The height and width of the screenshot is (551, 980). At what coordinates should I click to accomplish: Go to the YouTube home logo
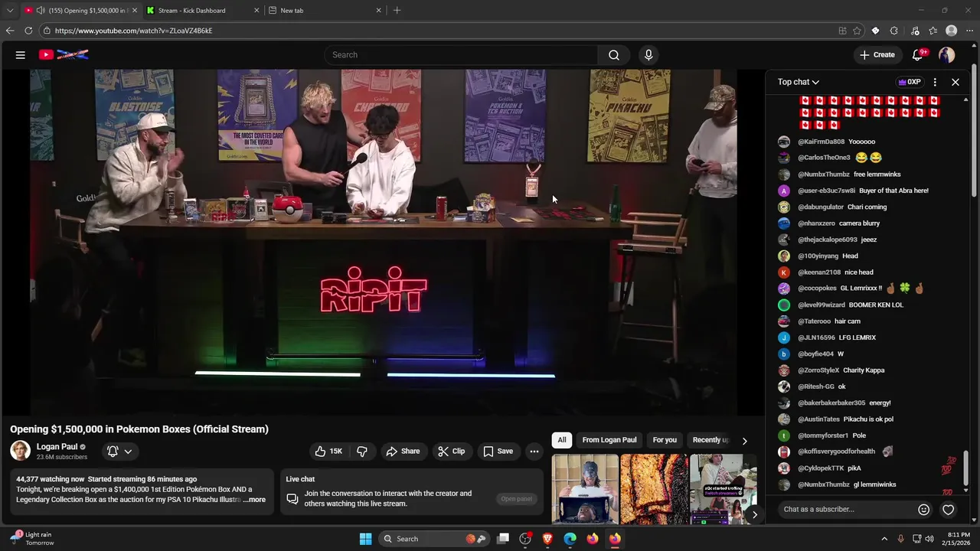click(64, 55)
